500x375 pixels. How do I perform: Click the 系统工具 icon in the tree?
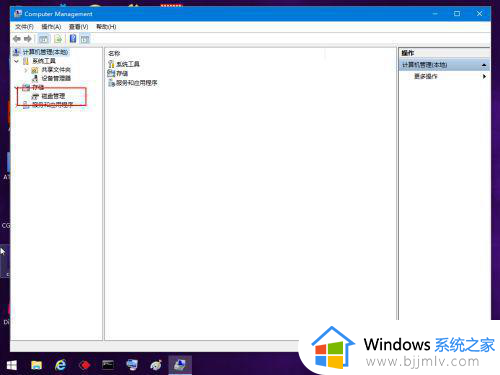(x=26, y=61)
